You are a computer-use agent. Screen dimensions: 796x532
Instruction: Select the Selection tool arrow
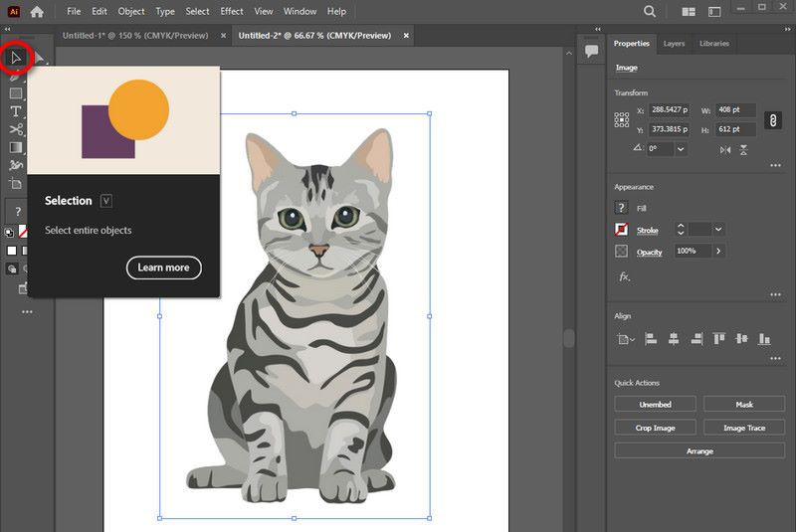[16, 58]
